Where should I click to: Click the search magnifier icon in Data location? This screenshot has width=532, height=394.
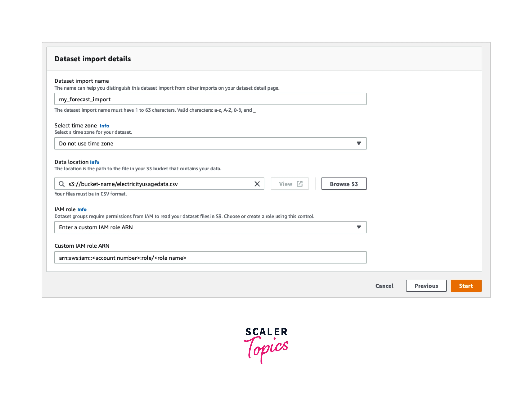point(61,184)
